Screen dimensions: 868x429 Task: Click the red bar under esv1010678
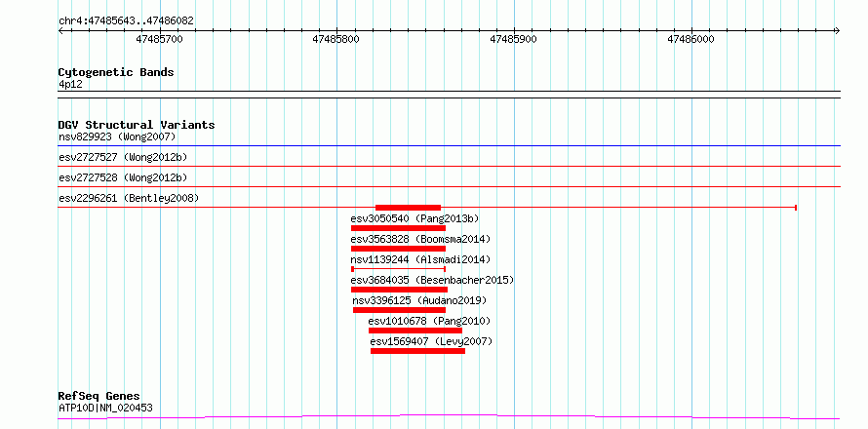pos(415,331)
